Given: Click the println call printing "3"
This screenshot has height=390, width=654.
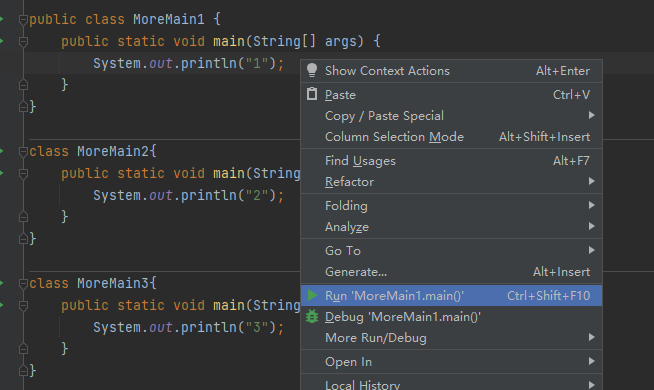Looking at the screenshot, I should click(209, 327).
